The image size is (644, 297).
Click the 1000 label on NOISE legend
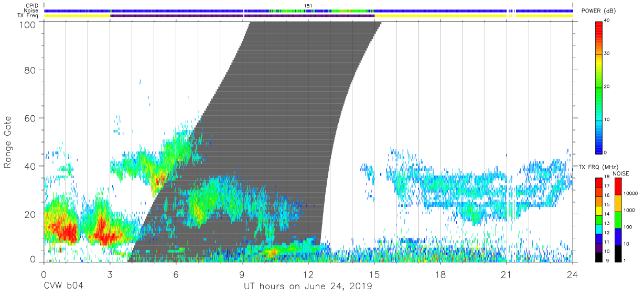[629, 210]
